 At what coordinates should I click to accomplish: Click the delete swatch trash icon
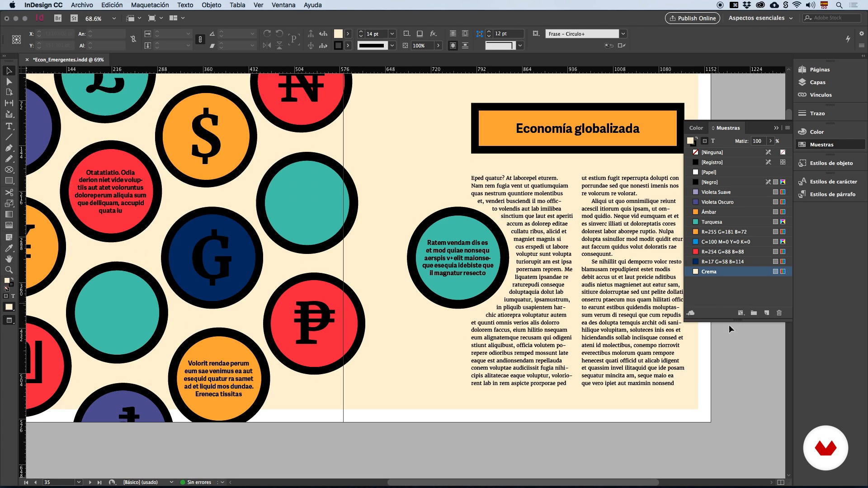pyautogui.click(x=779, y=313)
